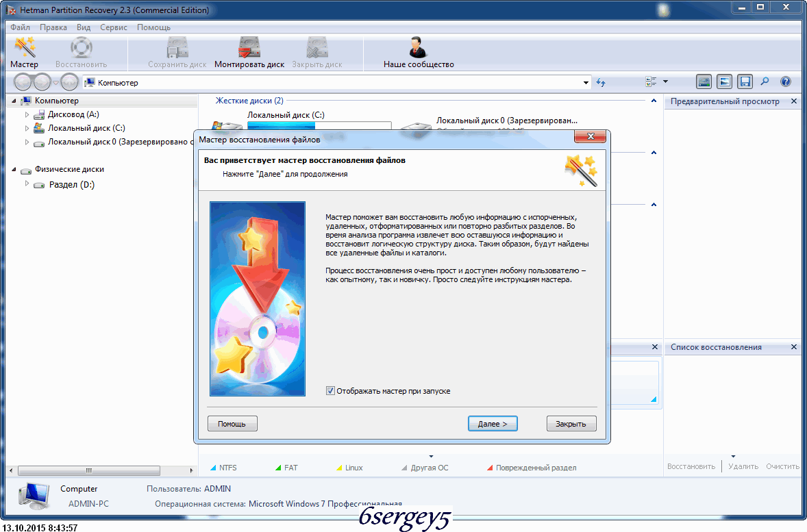Click the picture preview panel icon
The width and height of the screenshot is (807, 532).
724,81
